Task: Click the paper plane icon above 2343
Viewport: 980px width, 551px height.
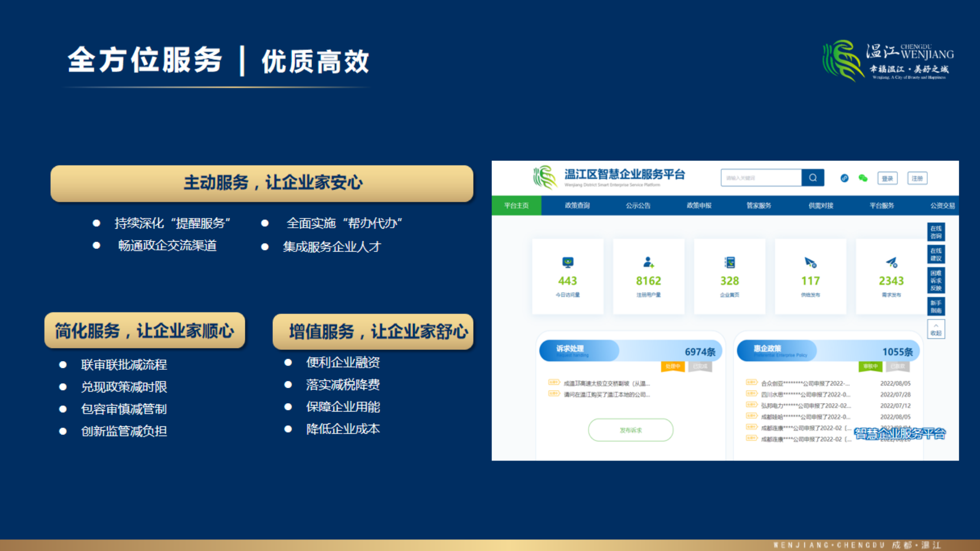Action: click(x=891, y=262)
